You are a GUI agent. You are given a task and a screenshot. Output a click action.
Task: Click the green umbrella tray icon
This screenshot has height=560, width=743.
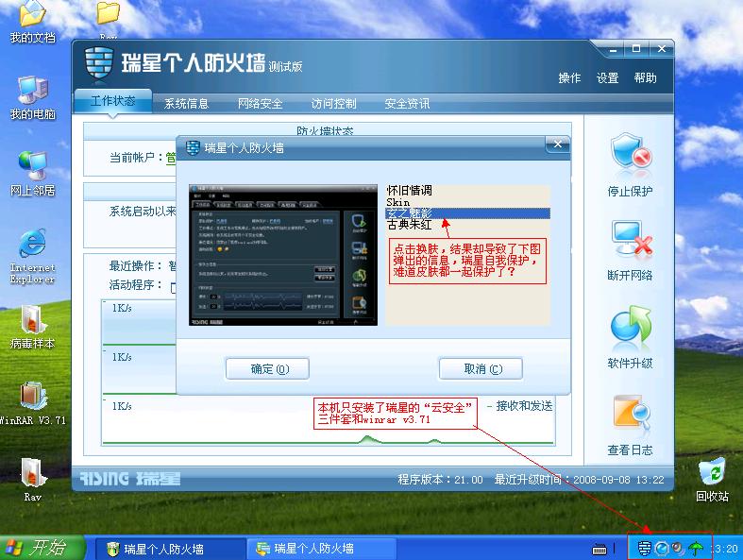(696, 549)
